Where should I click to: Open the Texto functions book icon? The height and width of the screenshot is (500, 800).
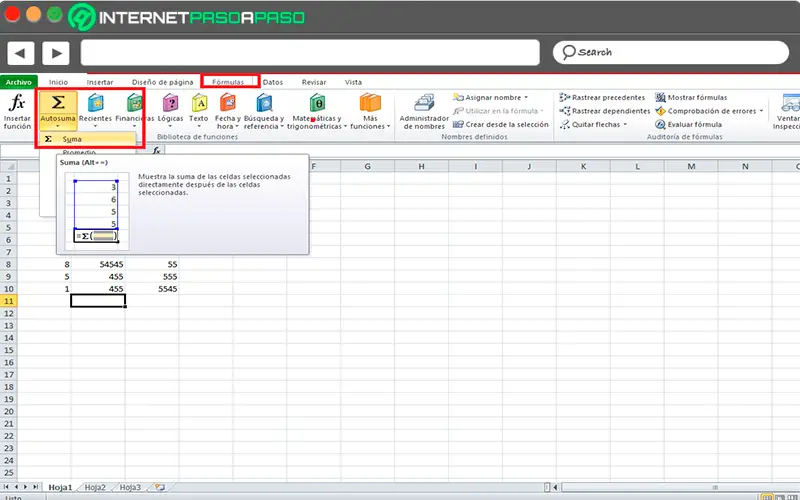[x=199, y=103]
